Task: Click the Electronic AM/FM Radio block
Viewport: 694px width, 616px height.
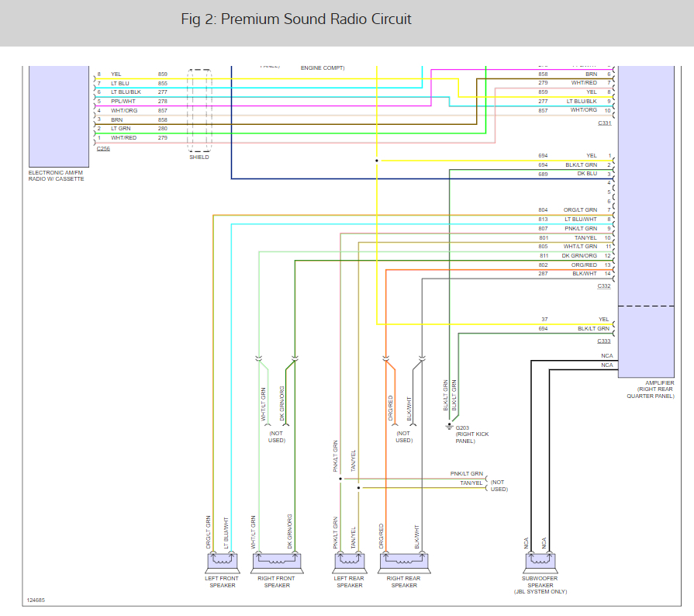Action: (x=59, y=116)
